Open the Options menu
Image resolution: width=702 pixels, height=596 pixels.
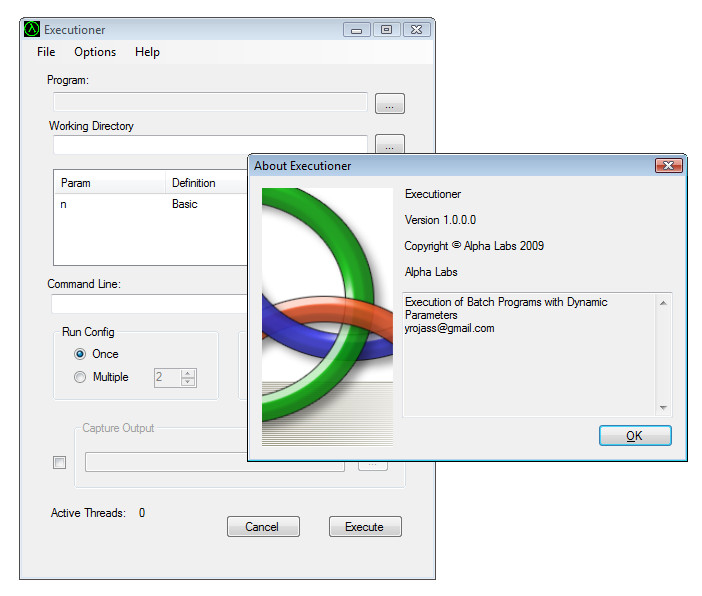pyautogui.click(x=95, y=52)
